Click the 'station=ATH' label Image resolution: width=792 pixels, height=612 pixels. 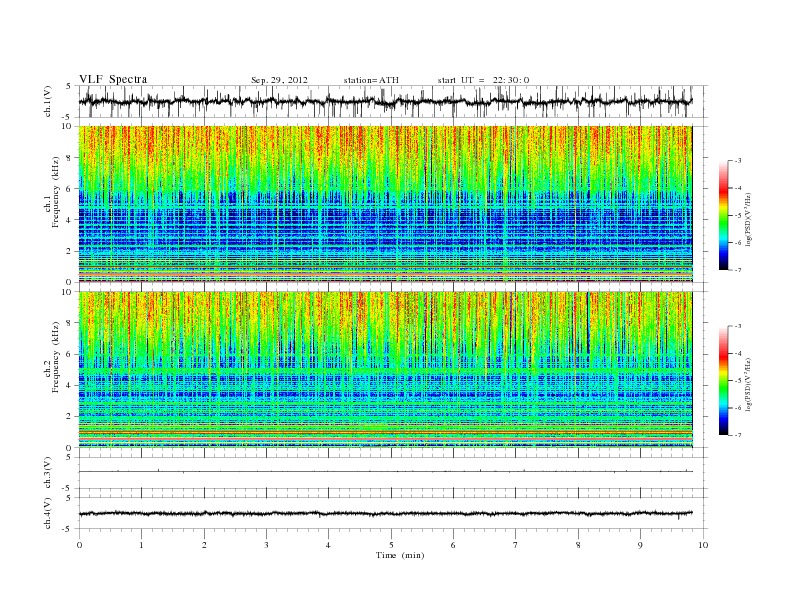[371, 80]
